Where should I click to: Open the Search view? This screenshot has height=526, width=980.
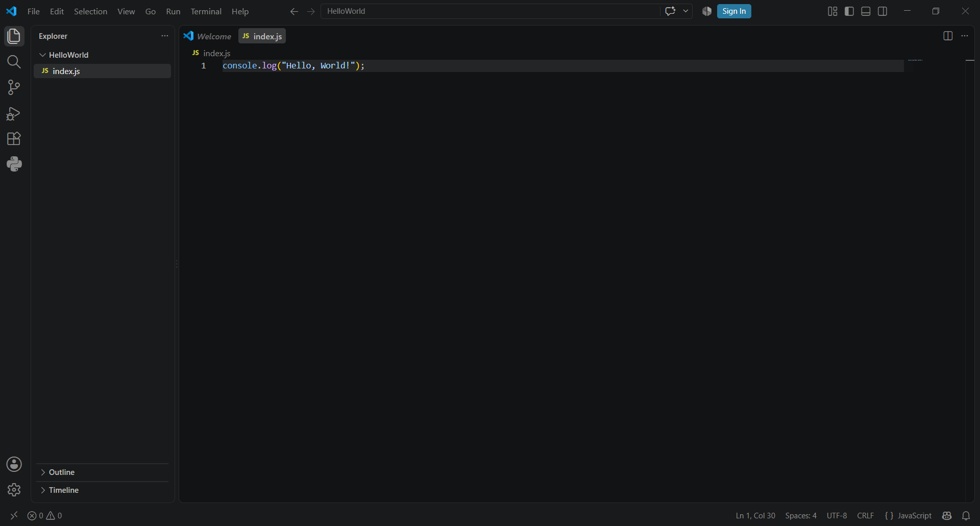pyautogui.click(x=14, y=62)
